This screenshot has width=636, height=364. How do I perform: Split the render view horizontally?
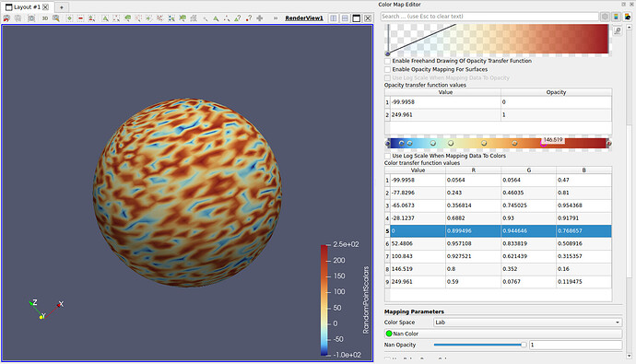point(334,18)
